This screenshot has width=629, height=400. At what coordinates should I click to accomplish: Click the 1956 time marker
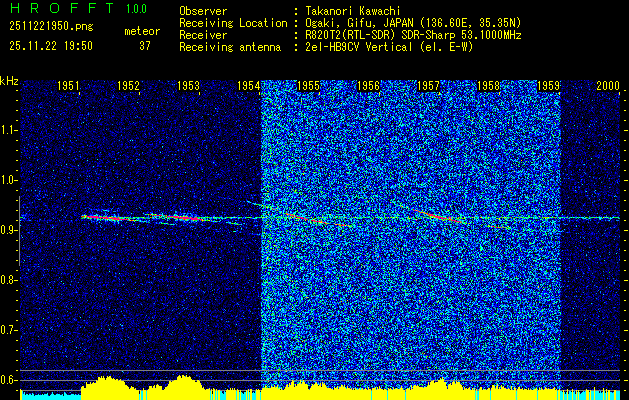tap(368, 86)
